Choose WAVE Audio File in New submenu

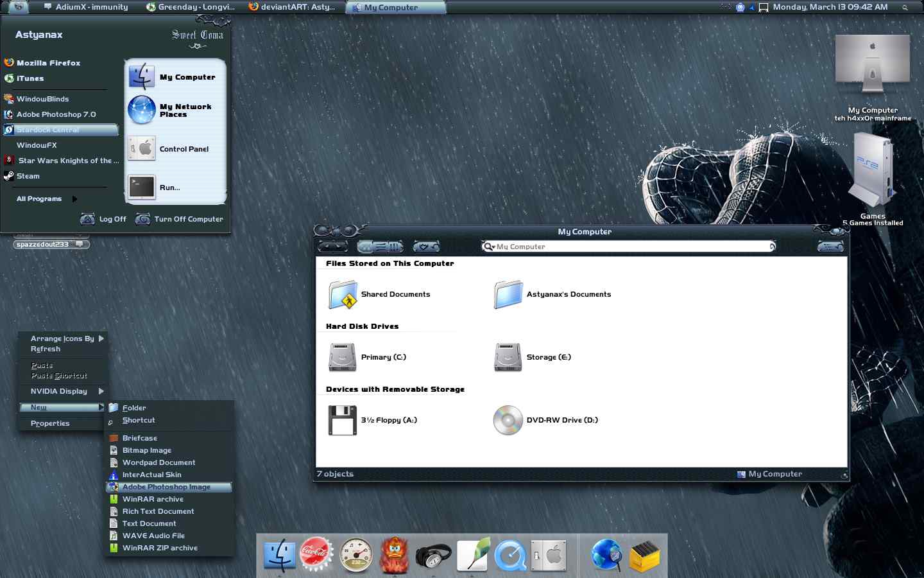pyautogui.click(x=169, y=536)
